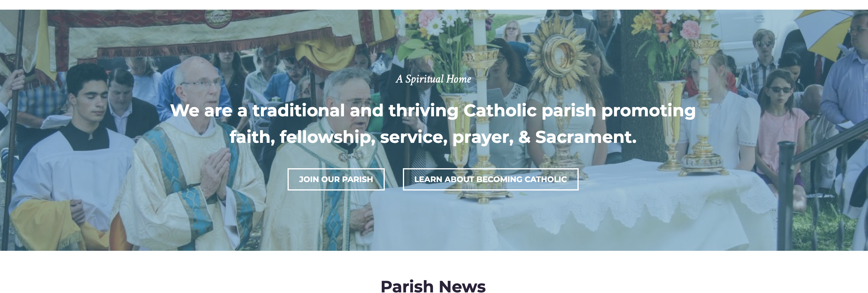Image resolution: width=868 pixels, height=293 pixels.
Task: Click the round emblem on the canopy
Action: point(218,18)
